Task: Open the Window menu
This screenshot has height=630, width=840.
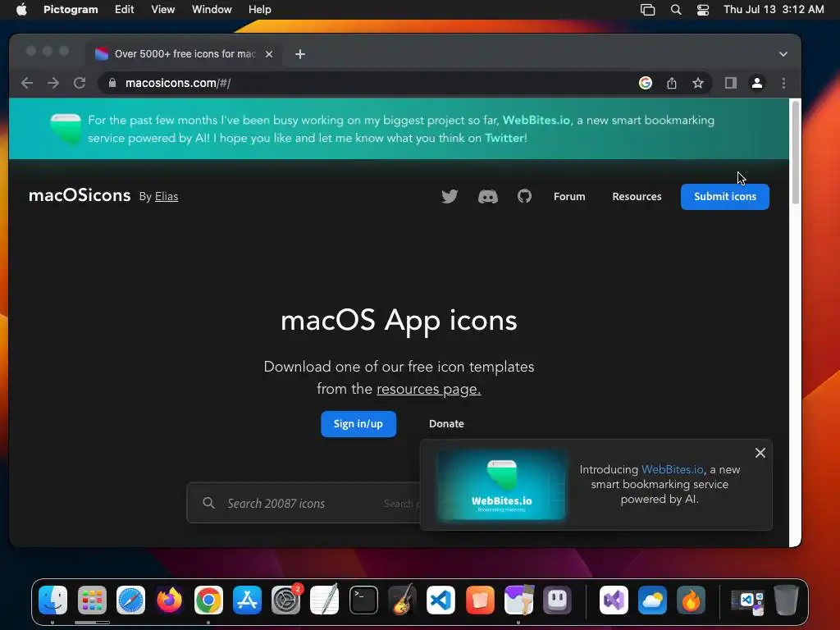Action: coord(212,10)
